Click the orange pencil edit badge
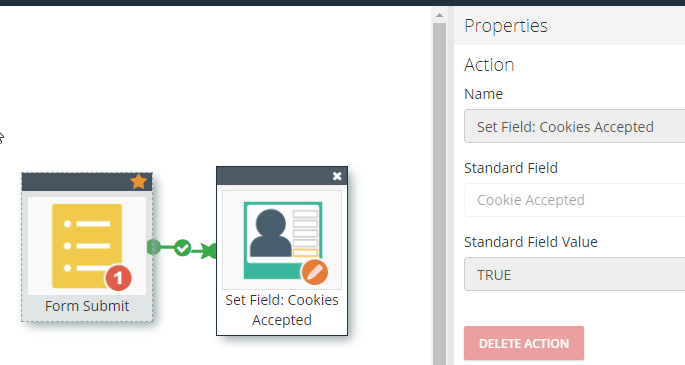The image size is (685, 365). [315, 272]
